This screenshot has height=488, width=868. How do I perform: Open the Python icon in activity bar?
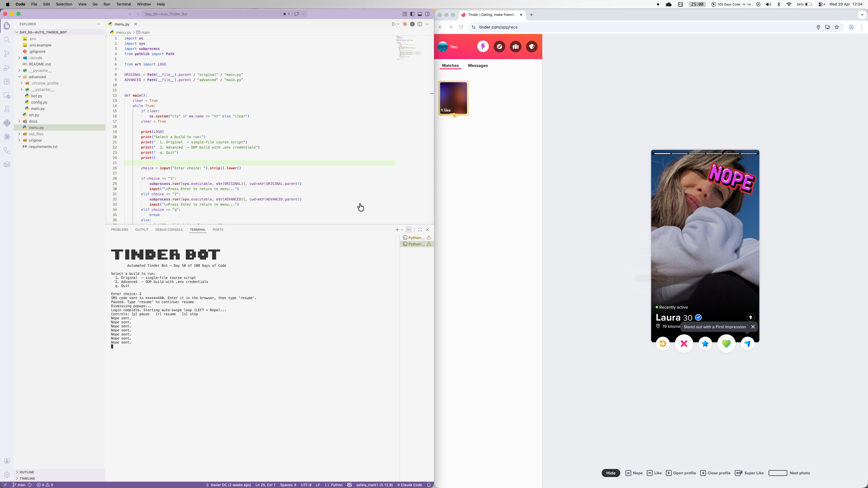[7, 123]
